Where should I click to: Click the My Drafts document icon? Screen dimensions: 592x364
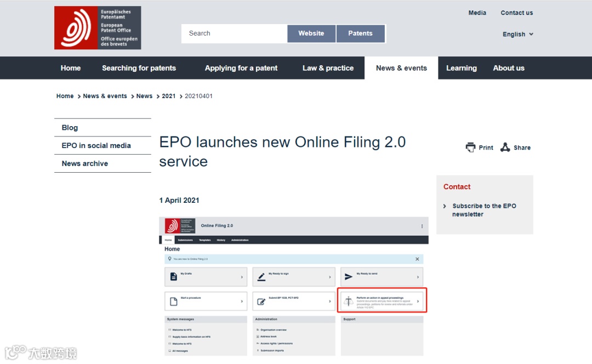click(x=173, y=277)
